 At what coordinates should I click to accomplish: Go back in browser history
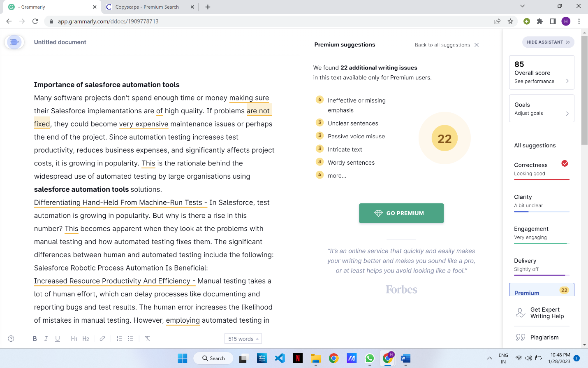[x=9, y=21]
